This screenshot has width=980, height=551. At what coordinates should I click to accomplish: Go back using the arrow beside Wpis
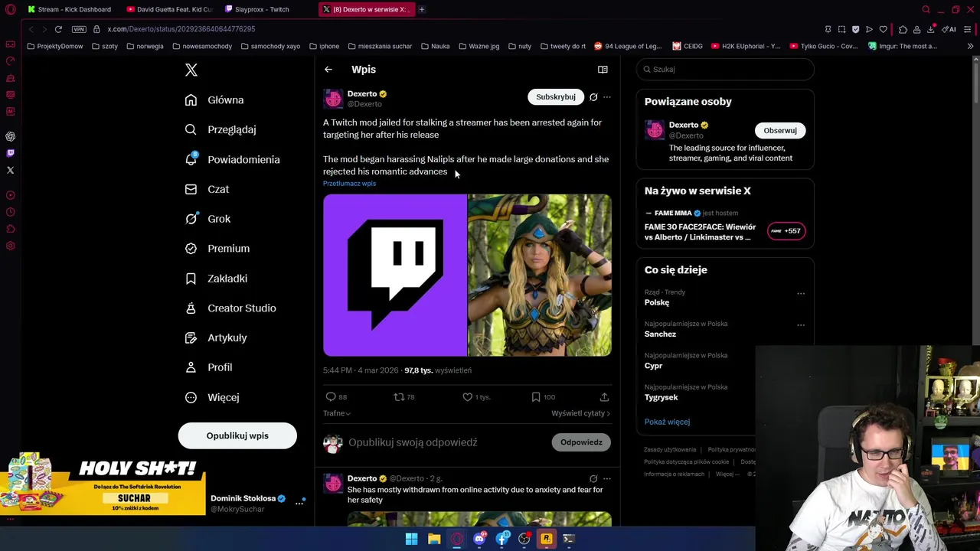click(328, 70)
